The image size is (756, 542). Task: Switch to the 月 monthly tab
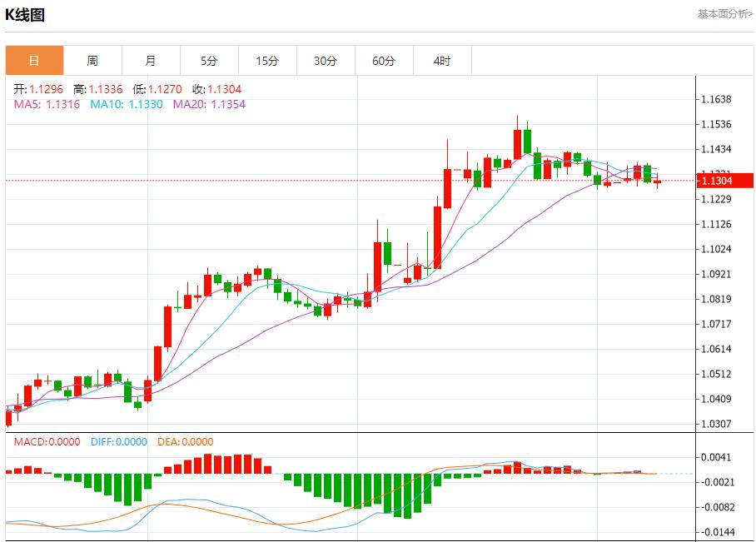151,61
